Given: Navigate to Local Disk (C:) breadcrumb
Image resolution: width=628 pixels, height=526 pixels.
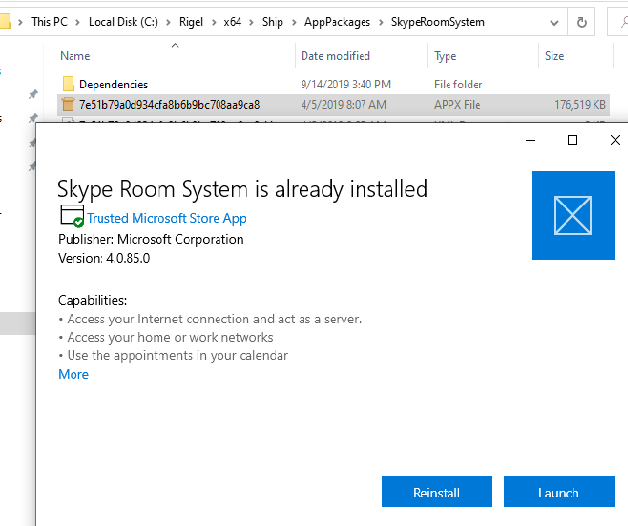Looking at the screenshot, I should (123, 22).
